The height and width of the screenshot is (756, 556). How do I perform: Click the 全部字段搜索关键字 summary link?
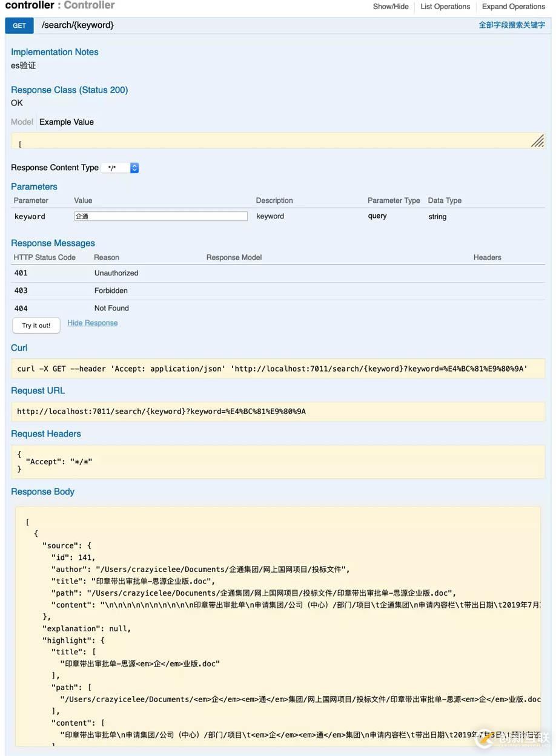[x=512, y=25]
